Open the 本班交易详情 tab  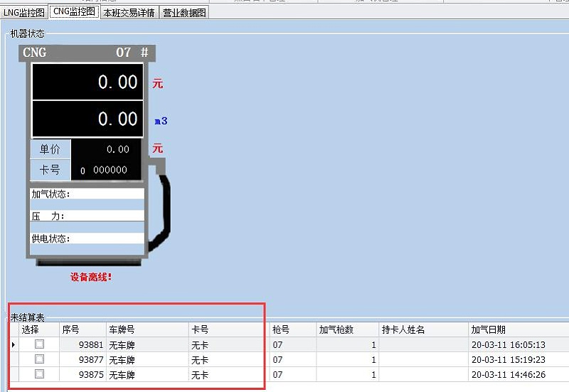[x=129, y=13]
